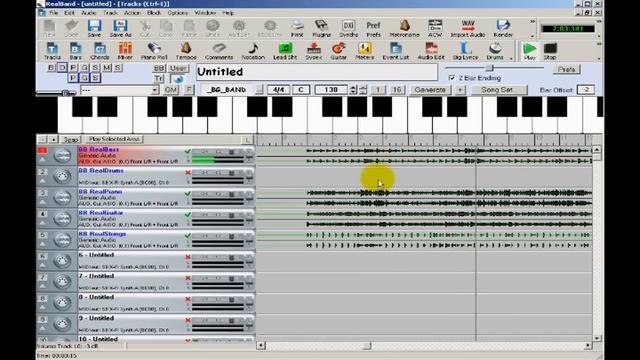640x360 pixels.
Task: Open the Chords window icon
Action: point(100,51)
